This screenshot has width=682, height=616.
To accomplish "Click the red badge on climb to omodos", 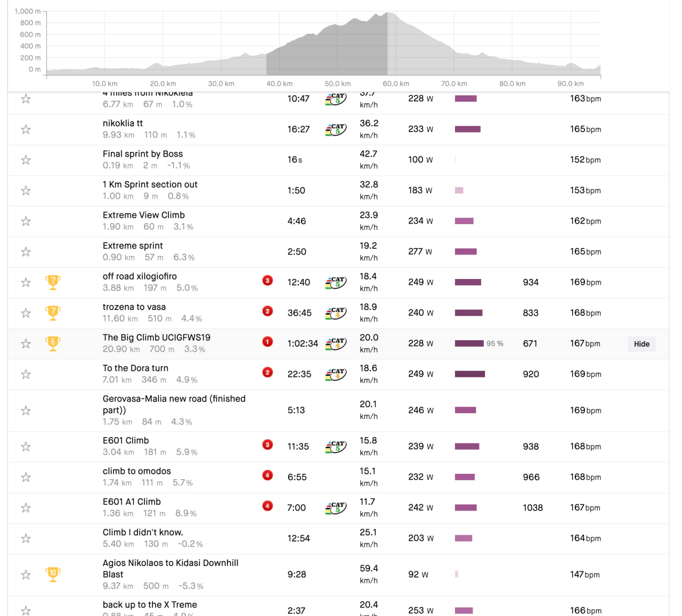I will [x=267, y=475].
